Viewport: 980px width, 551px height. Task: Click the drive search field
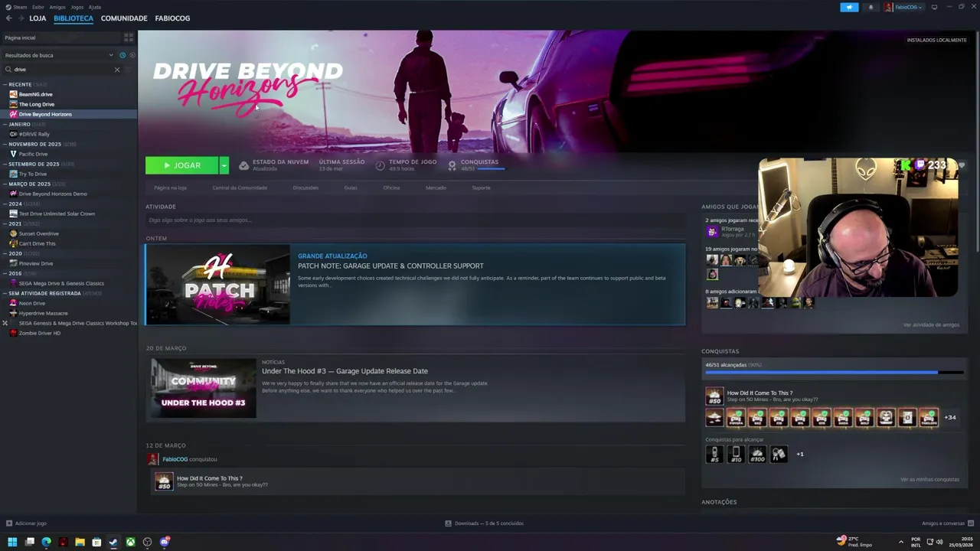coord(61,70)
